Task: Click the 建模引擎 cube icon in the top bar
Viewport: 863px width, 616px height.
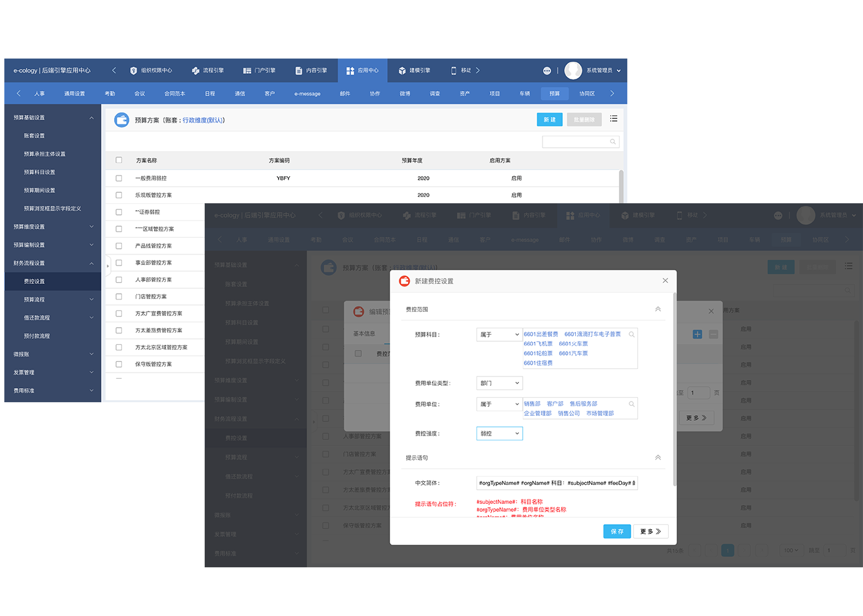Action: coord(402,71)
